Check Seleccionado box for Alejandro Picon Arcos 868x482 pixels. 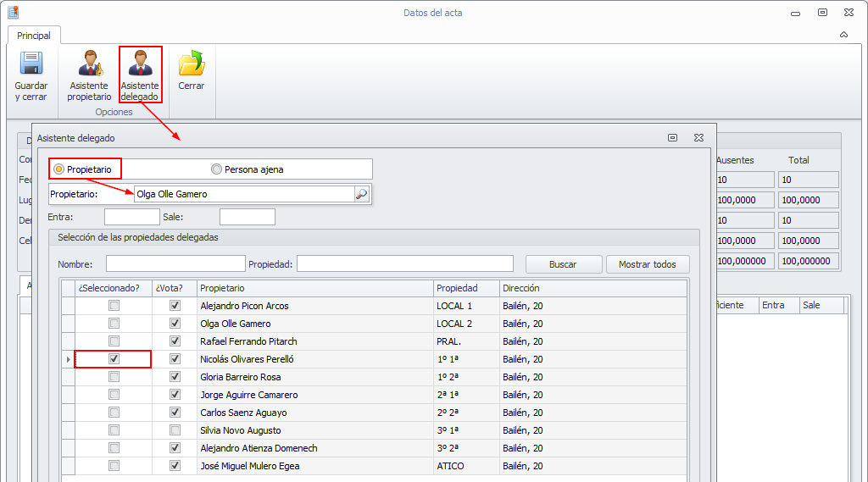tap(114, 306)
